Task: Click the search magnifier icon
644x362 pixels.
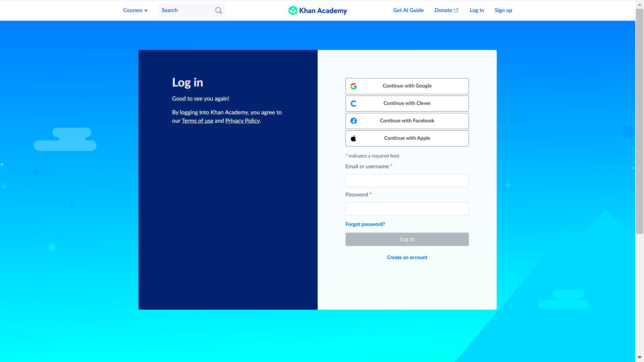Action: pos(218,10)
